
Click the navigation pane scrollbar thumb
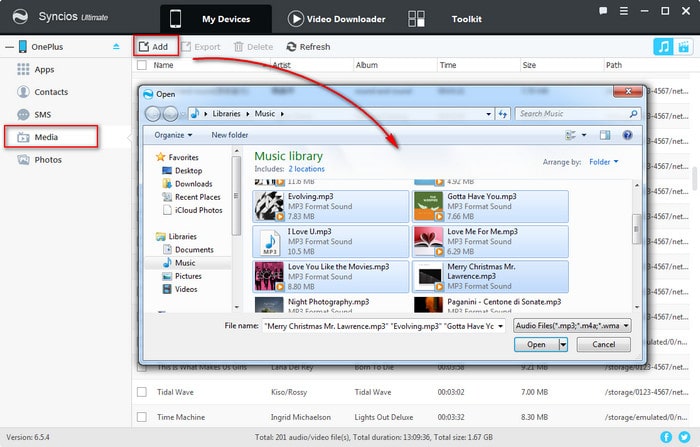point(236,196)
